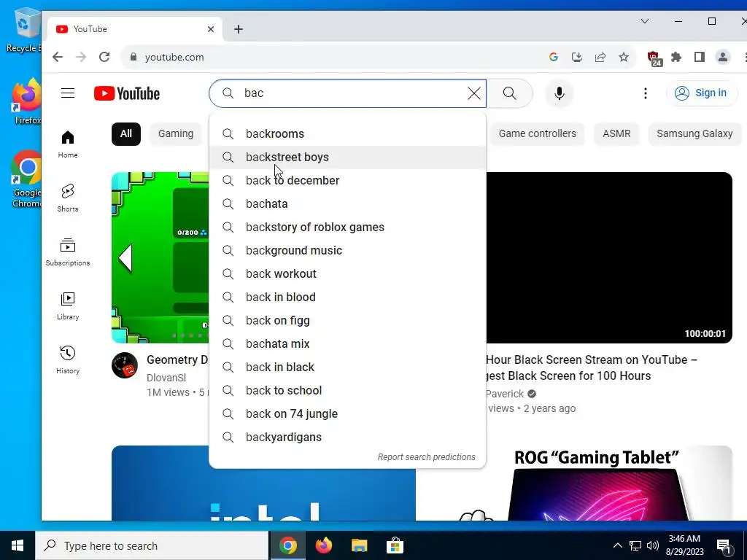Show hidden system tray icons chevron
This screenshot has height=560, width=747.
coord(617,545)
